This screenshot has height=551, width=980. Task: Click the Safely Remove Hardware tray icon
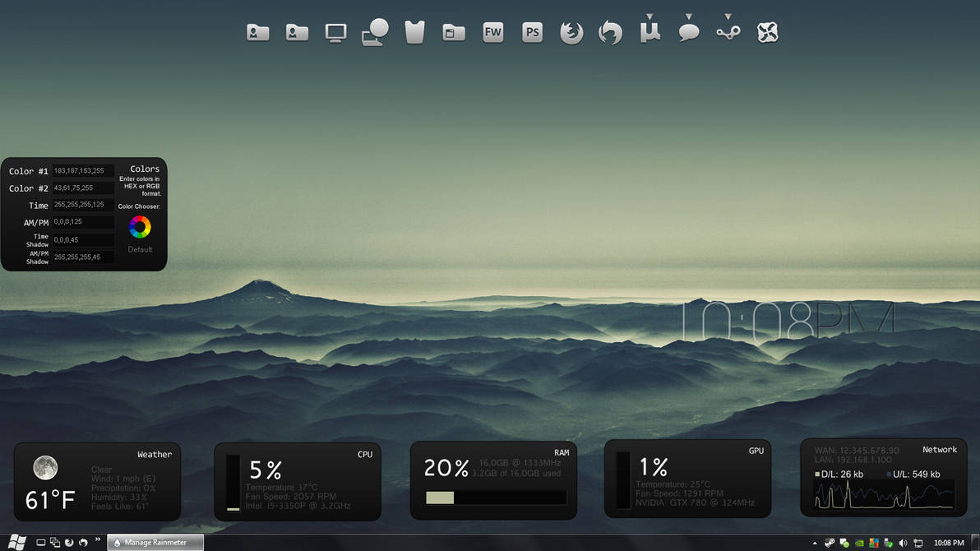pyautogui.click(x=888, y=543)
